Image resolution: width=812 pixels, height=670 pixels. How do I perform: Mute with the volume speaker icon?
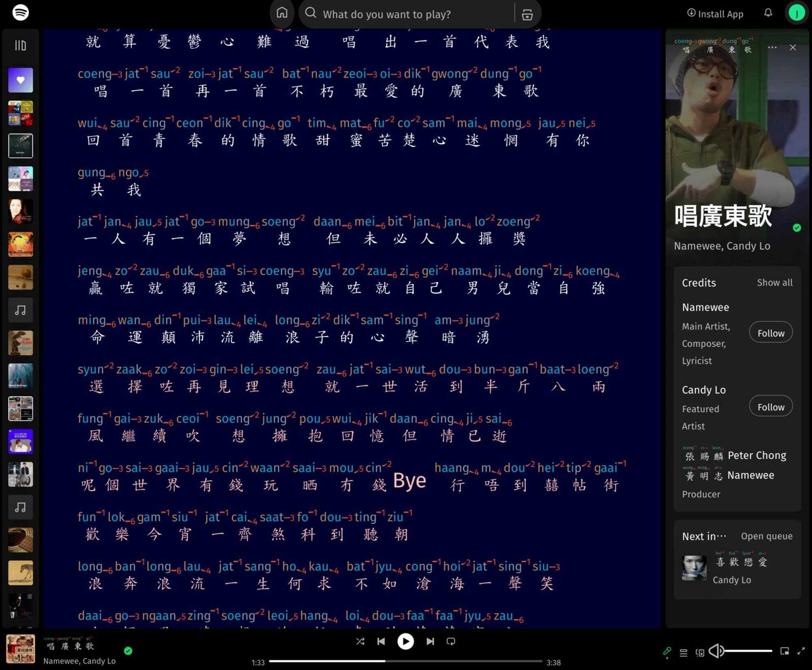coord(717,651)
